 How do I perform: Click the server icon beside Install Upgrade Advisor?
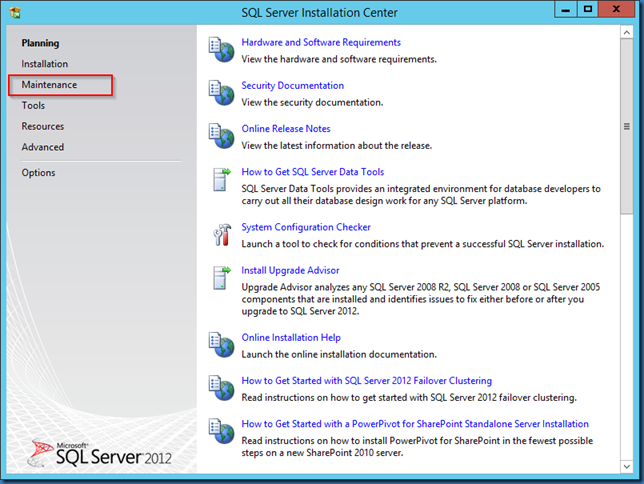(221, 278)
